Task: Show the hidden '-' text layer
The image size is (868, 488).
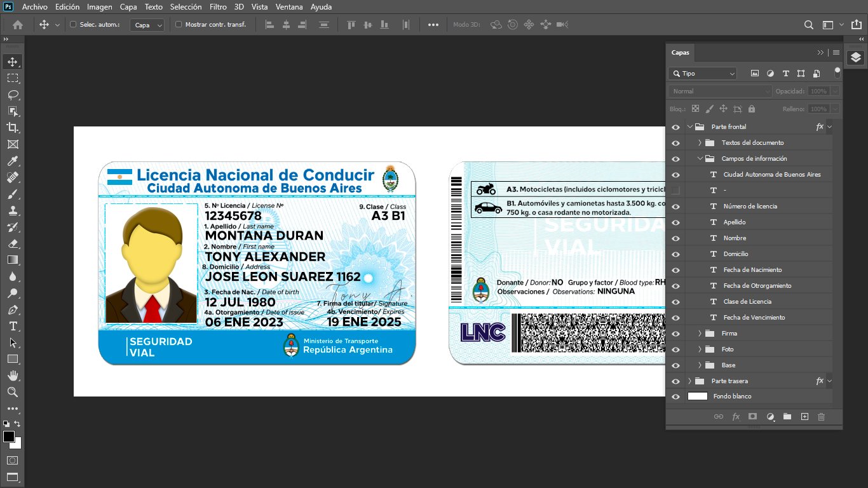Action: [675, 191]
